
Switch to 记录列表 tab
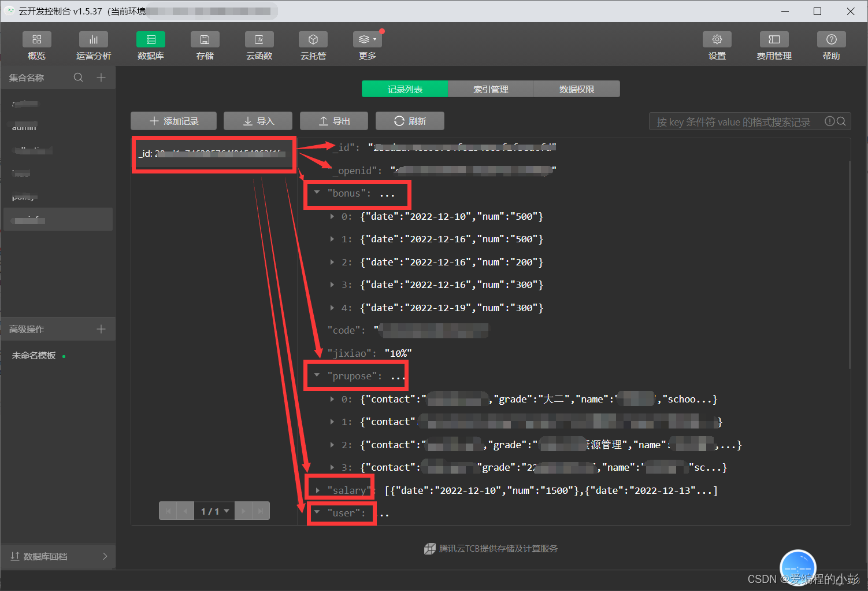(405, 89)
